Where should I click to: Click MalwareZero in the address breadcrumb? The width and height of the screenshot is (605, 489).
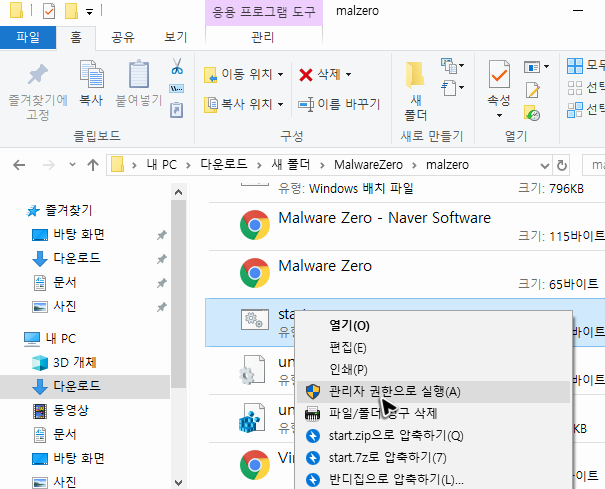point(368,165)
